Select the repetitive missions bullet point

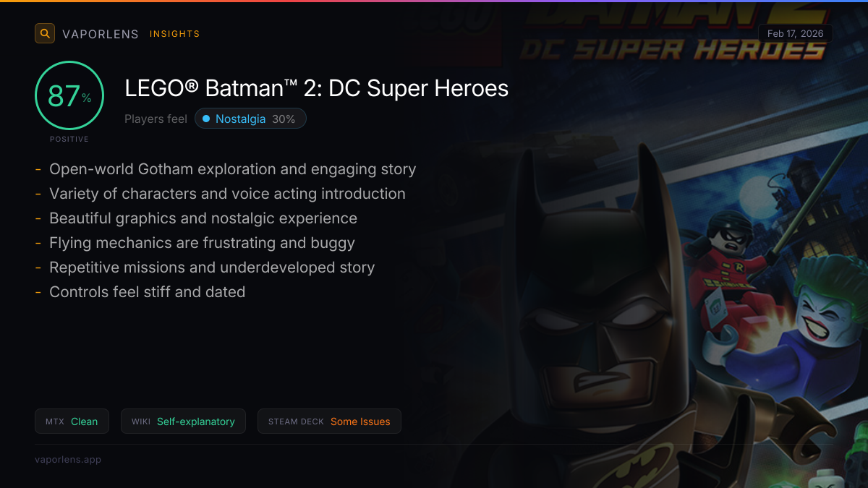212,267
